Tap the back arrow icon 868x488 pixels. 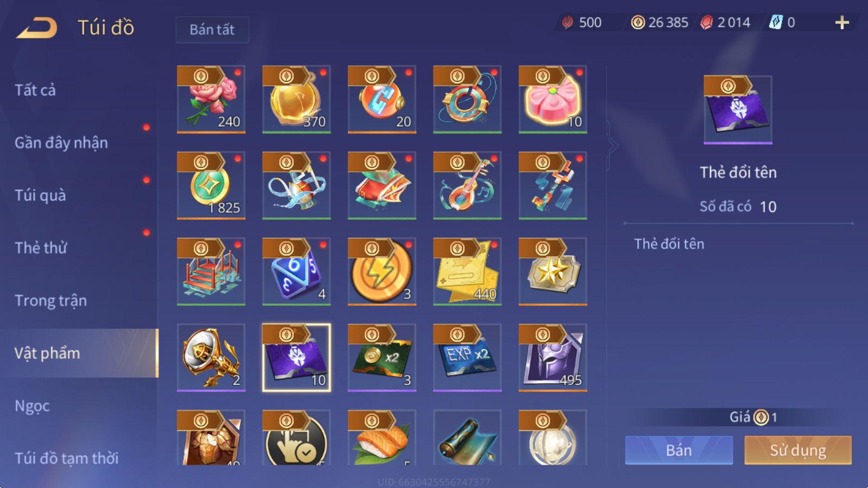37,28
